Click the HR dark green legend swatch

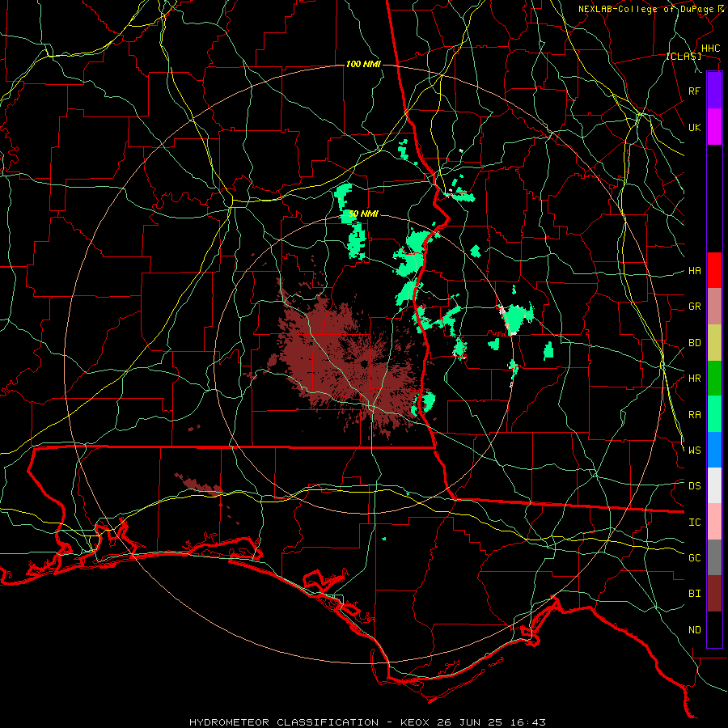click(714, 379)
